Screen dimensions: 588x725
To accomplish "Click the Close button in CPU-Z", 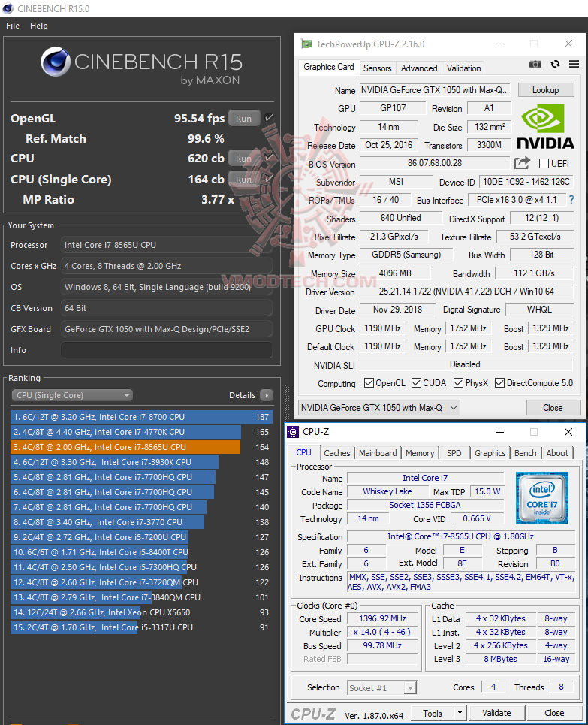I will [553, 713].
